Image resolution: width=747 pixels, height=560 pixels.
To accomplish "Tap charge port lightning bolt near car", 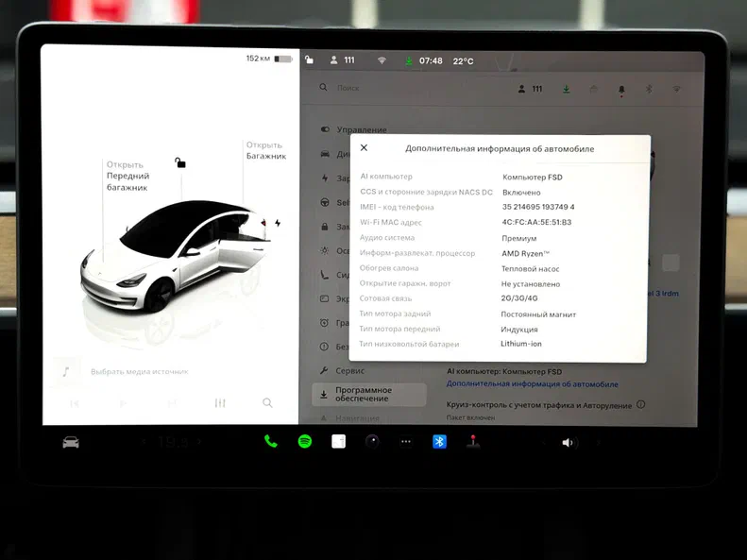I will click(x=278, y=222).
